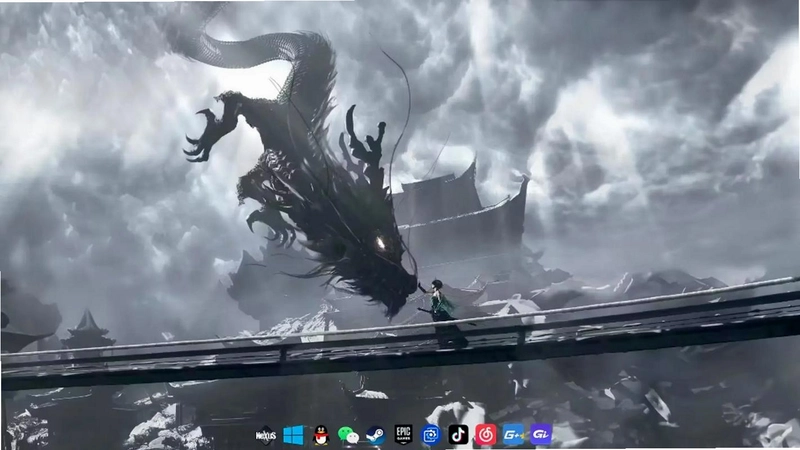Open the blue G+ app icon

tap(513, 435)
